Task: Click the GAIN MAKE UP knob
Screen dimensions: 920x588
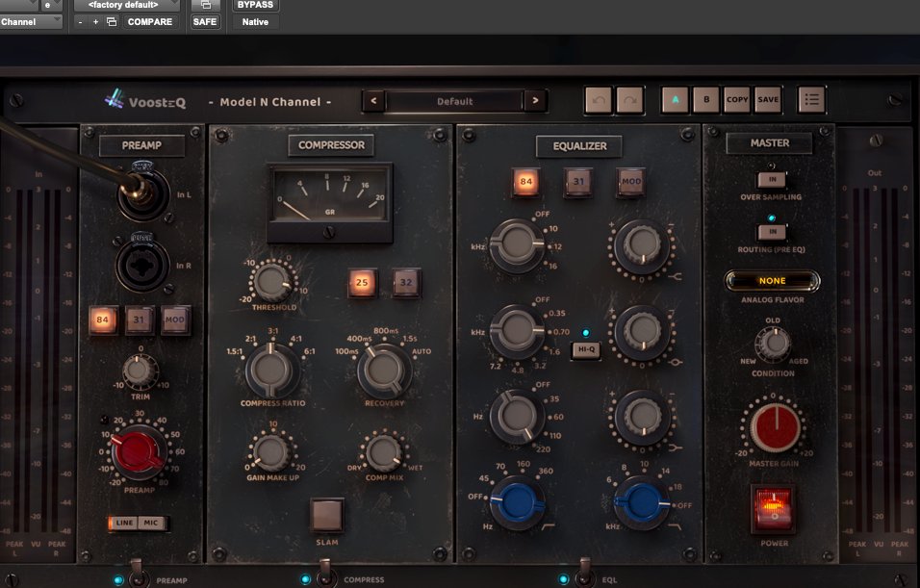Action: coord(271,453)
